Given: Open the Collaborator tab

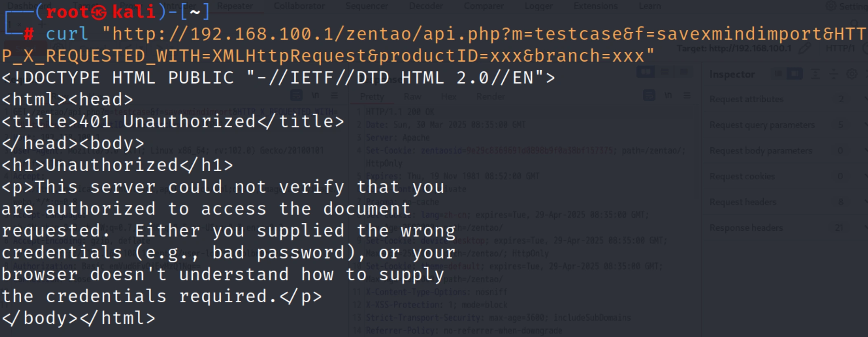Looking at the screenshot, I should (x=299, y=6).
